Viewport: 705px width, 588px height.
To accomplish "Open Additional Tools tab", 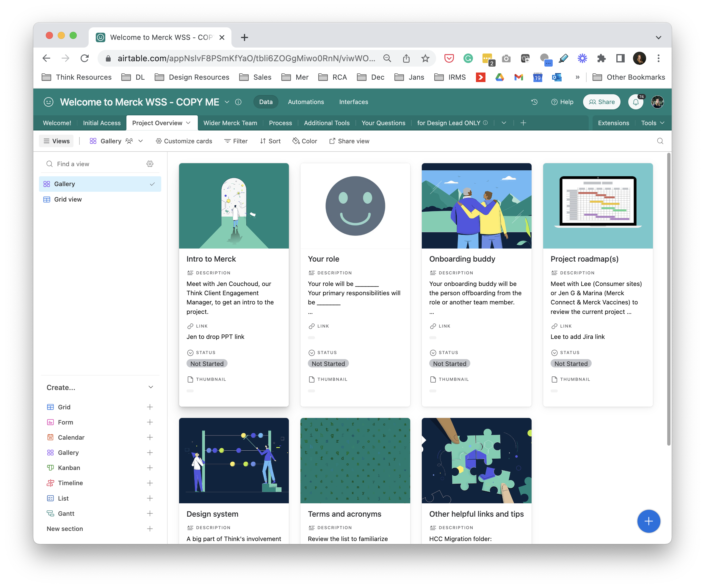I will click(x=327, y=123).
